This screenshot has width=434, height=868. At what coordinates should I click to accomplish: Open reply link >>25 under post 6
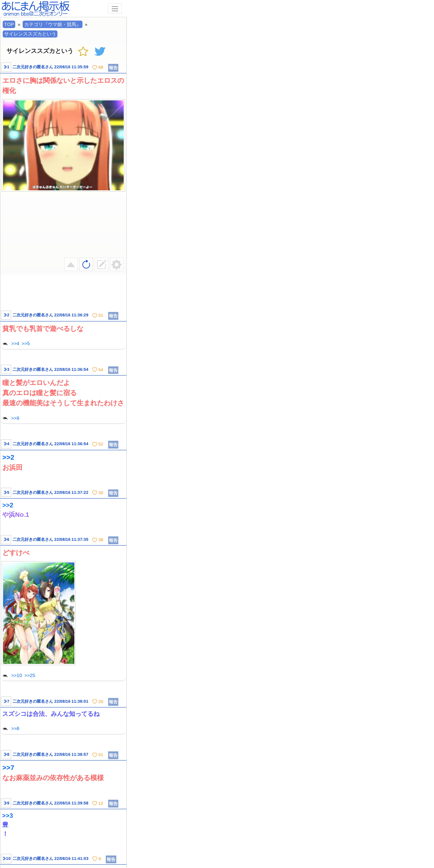click(30, 675)
